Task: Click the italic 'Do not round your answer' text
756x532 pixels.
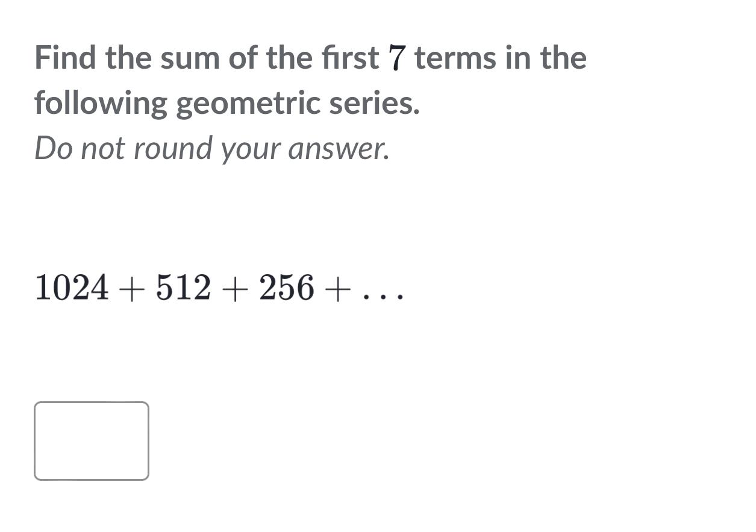Action: pyautogui.click(x=211, y=147)
